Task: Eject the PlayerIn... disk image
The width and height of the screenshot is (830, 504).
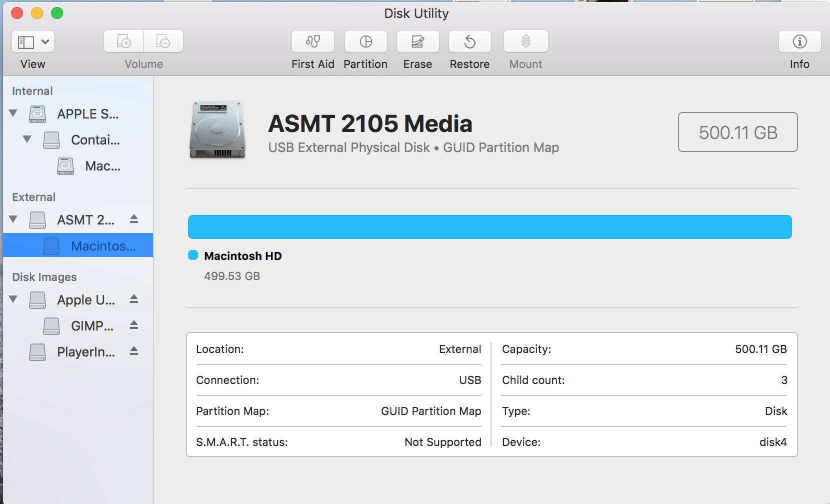Action: (x=134, y=351)
